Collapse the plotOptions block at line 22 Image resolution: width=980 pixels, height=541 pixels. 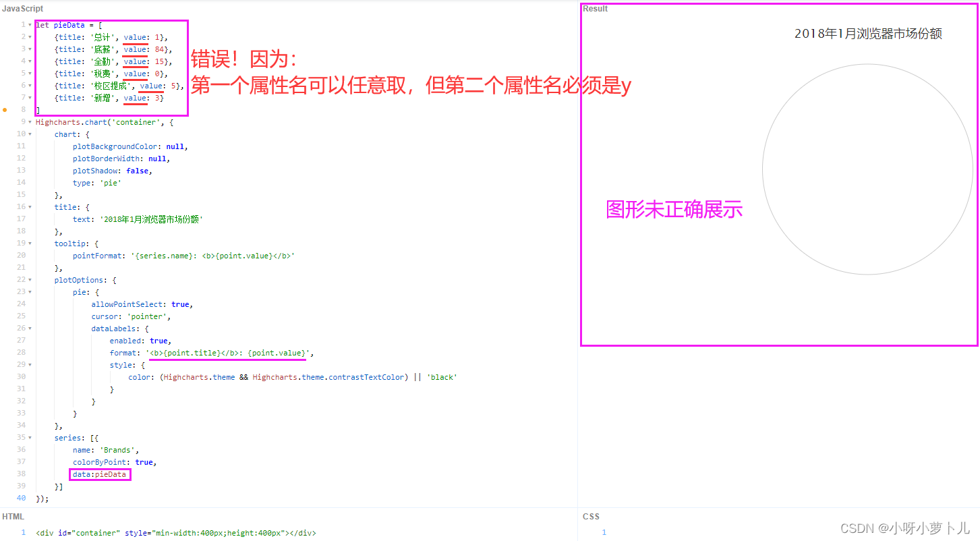click(30, 280)
